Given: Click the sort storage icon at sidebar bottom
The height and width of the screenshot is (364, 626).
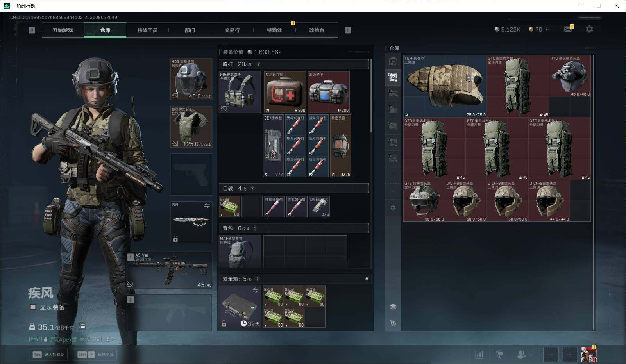Looking at the screenshot, I should (x=393, y=323).
